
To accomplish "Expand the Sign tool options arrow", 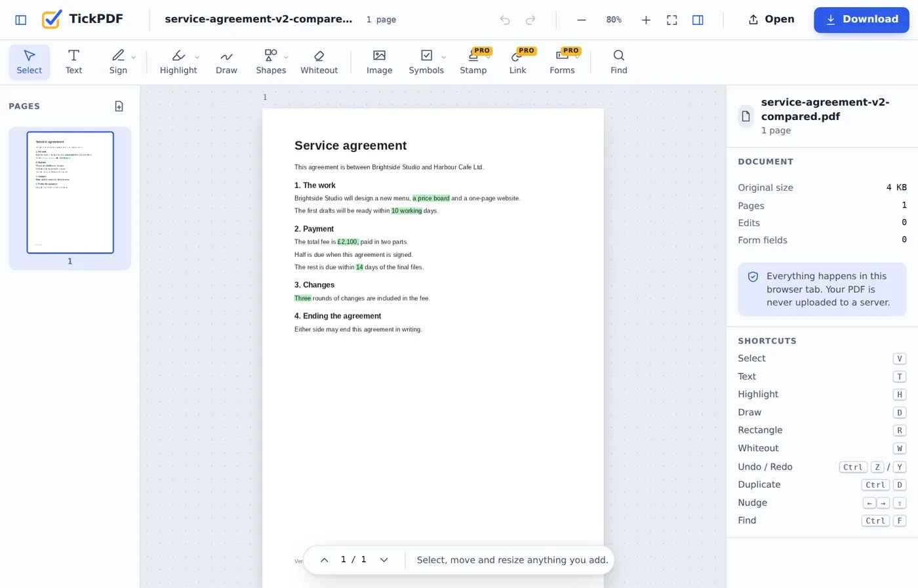I will pyautogui.click(x=133, y=57).
